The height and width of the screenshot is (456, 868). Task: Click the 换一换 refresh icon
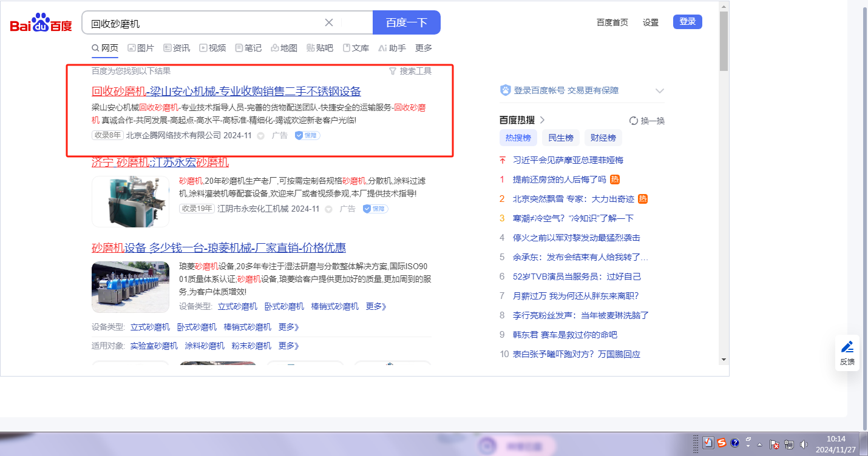(634, 121)
